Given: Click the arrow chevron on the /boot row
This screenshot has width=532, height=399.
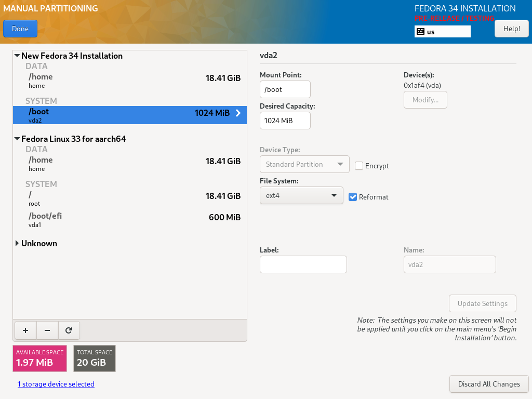Looking at the screenshot, I should click(238, 113).
